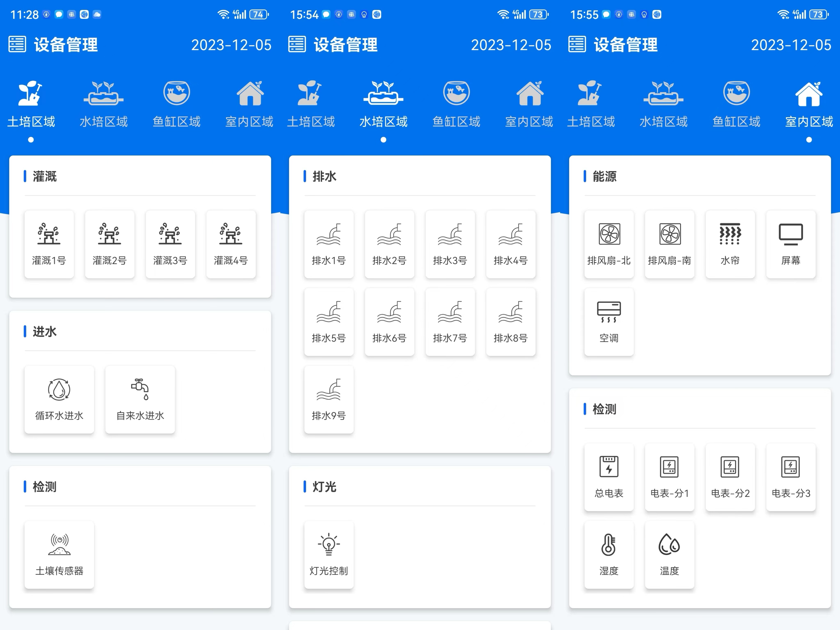
Task: Tap the 进水 section heading
Action: pos(45,332)
